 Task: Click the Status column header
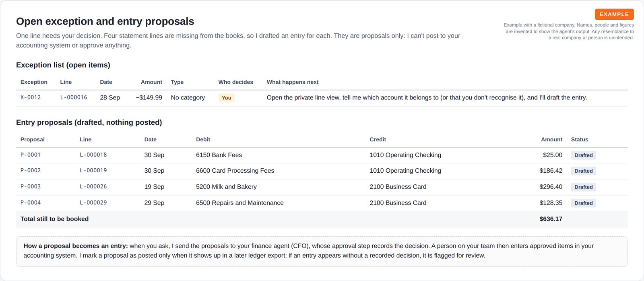point(580,140)
